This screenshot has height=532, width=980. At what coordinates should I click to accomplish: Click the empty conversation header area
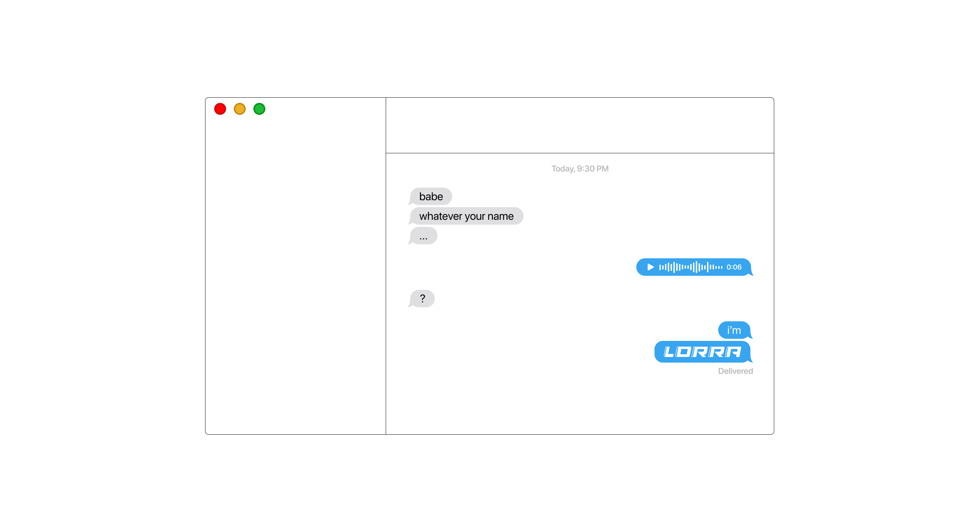pos(580,126)
